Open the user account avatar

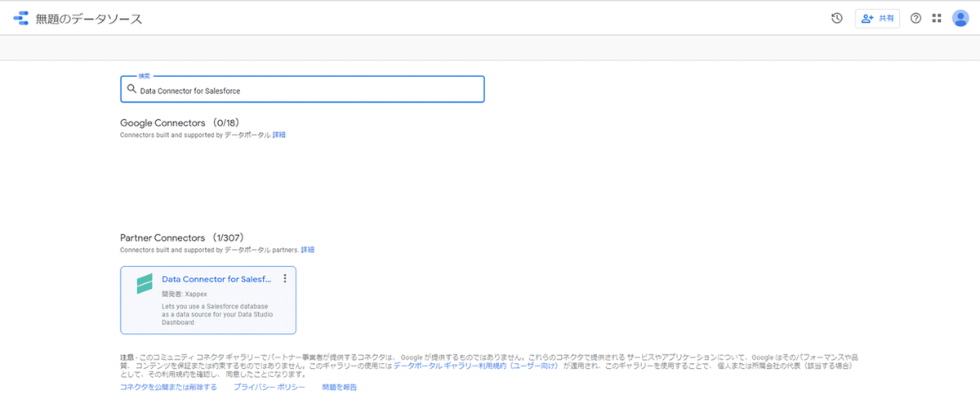960,18
